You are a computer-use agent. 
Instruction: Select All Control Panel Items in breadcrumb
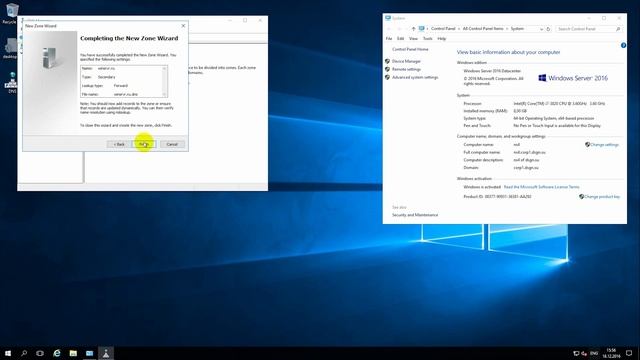tap(483, 29)
